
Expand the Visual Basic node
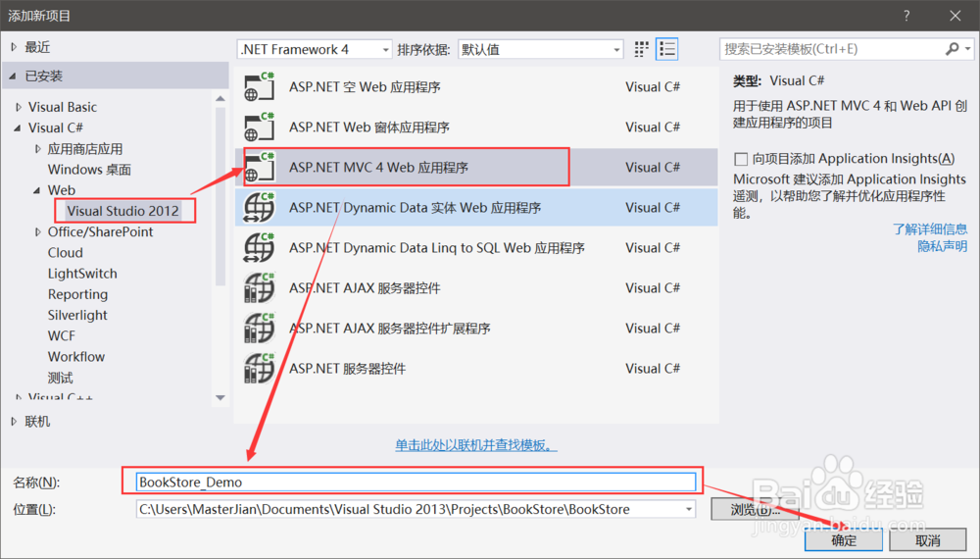coord(18,107)
